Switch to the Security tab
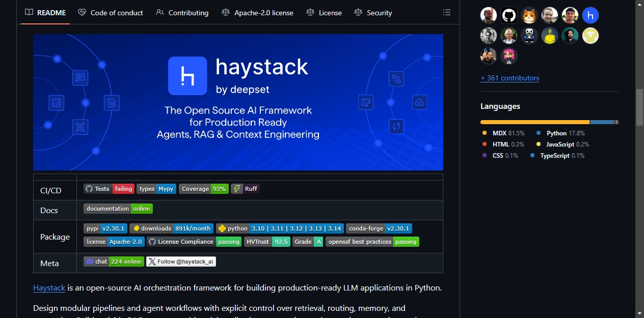The width and height of the screenshot is (644, 318). [x=373, y=12]
